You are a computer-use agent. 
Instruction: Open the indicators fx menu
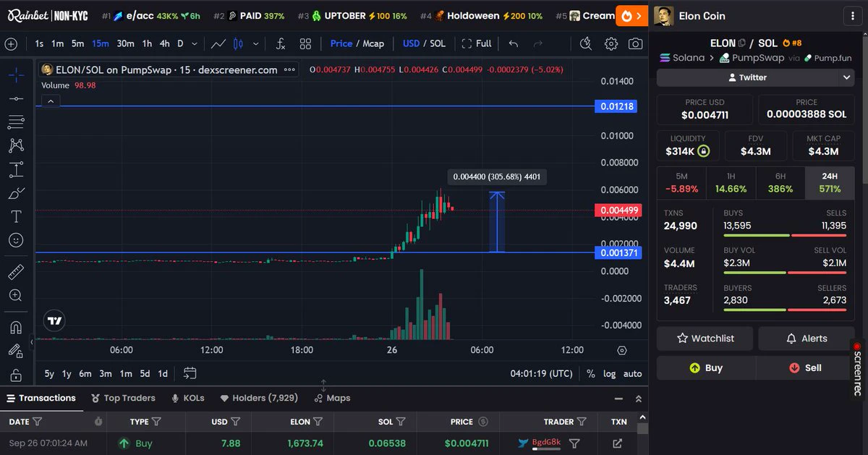click(281, 44)
